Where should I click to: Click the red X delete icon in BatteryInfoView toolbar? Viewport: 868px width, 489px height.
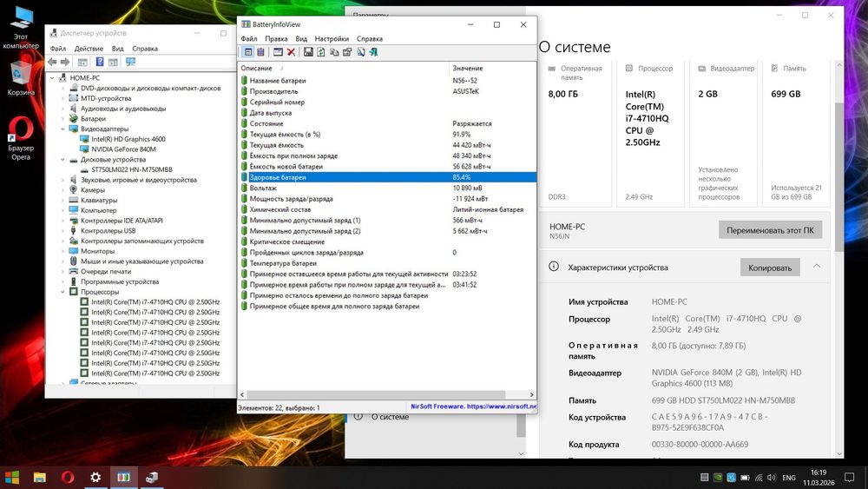pyautogui.click(x=291, y=52)
